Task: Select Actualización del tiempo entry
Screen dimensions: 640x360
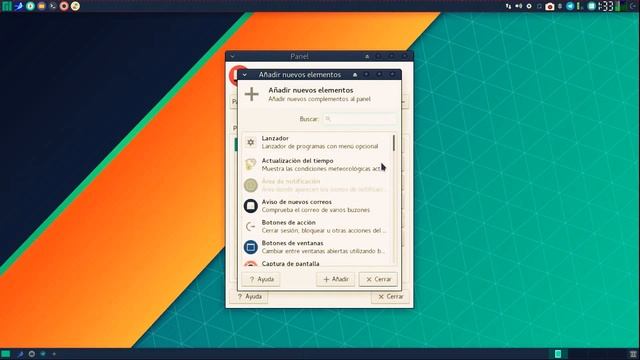Action: [x=318, y=164]
